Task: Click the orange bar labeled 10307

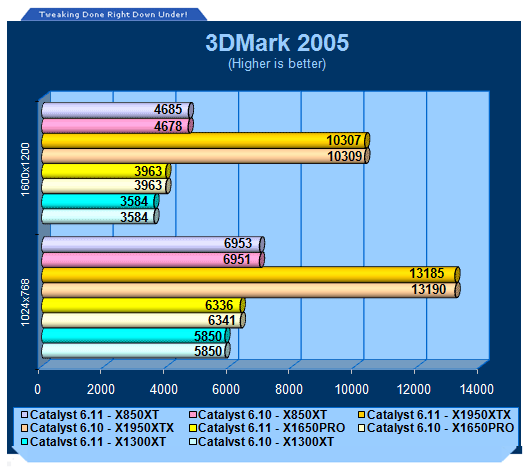Action: coord(206,140)
